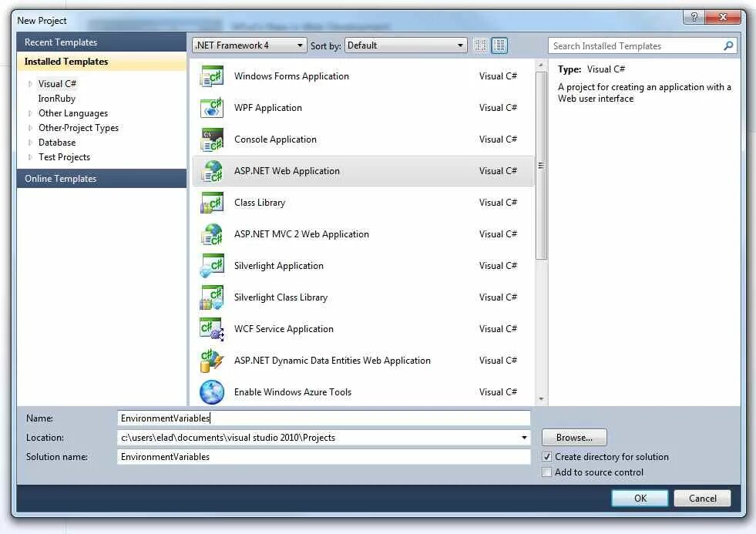Image resolution: width=756 pixels, height=534 pixels.
Task: Click the Search Installed Templates field
Action: click(x=636, y=45)
